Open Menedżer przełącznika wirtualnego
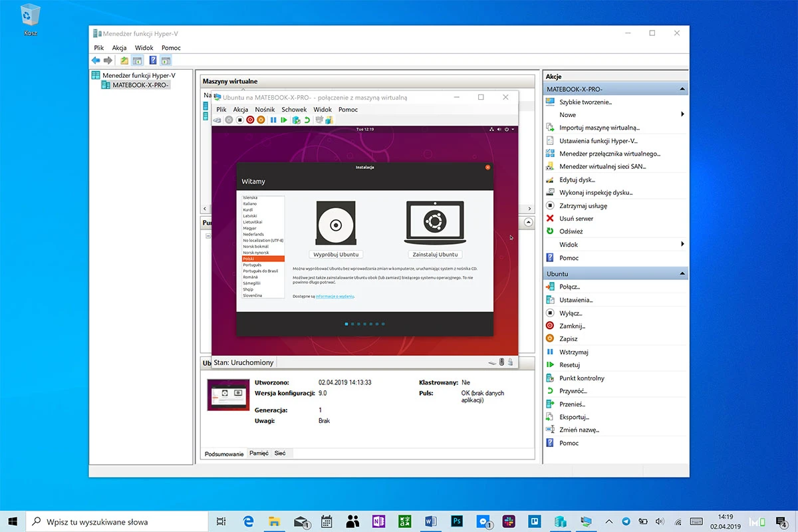Screen dimensions: 798x532 point(610,154)
